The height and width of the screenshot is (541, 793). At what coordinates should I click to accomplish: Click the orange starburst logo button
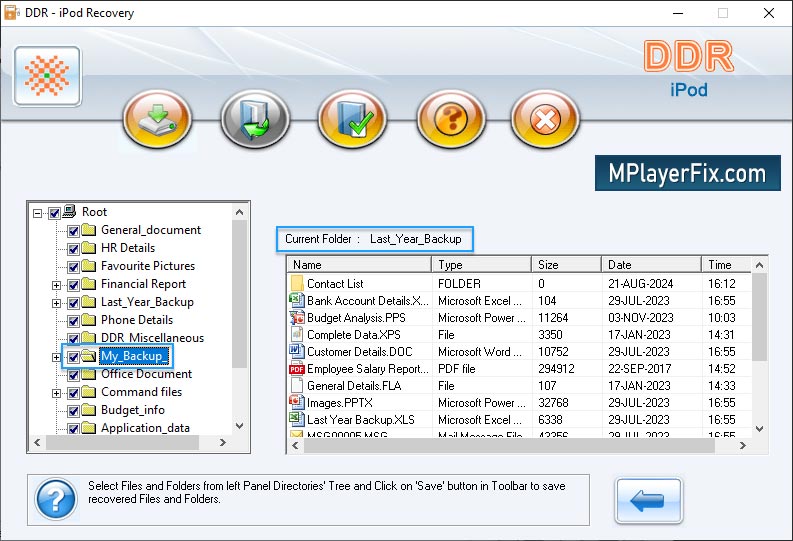[x=47, y=76]
